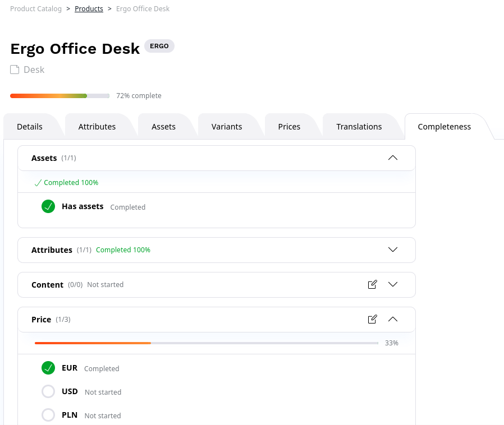Go to Product Catalog via breadcrumb

click(36, 8)
